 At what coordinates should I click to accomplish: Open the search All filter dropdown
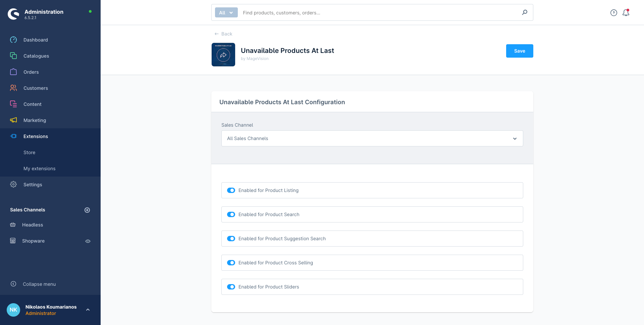pos(226,12)
